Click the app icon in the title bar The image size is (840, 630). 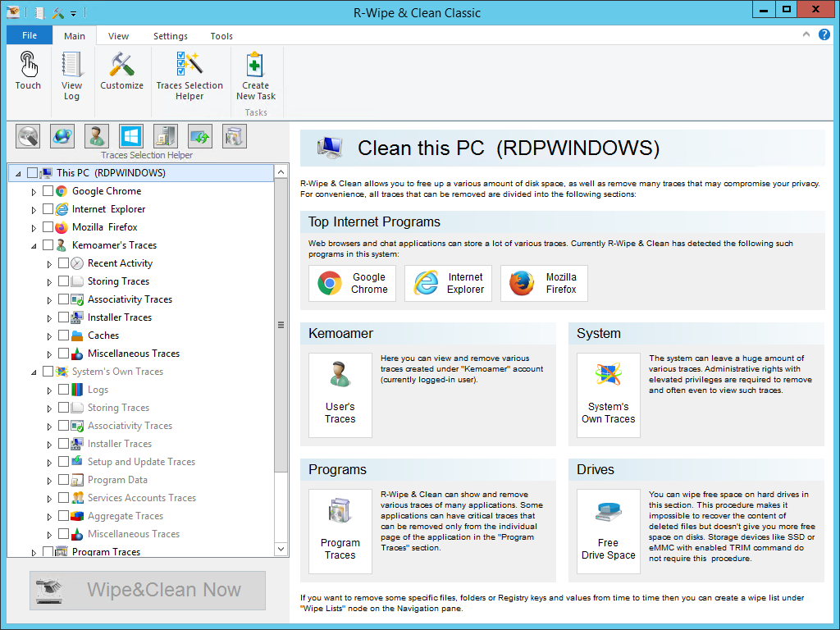tap(13, 11)
